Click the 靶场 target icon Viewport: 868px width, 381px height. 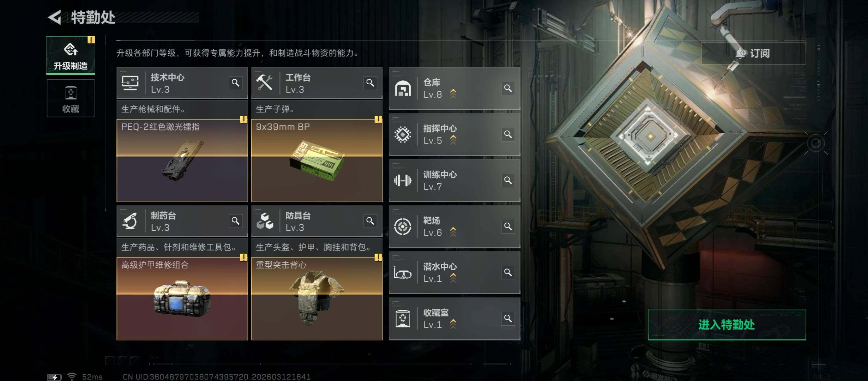(x=403, y=226)
